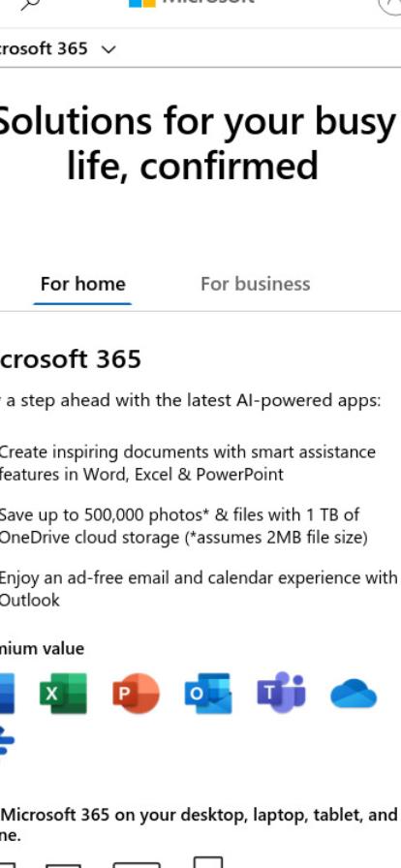Click the desktop, laptop, tablet devices sentence
The image size is (401, 868).
pyautogui.click(x=200, y=824)
